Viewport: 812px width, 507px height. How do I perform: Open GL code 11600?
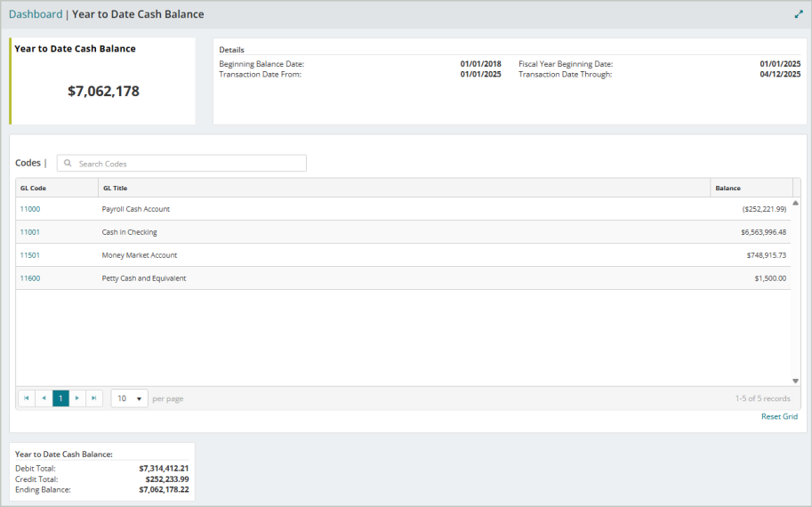tap(30, 278)
